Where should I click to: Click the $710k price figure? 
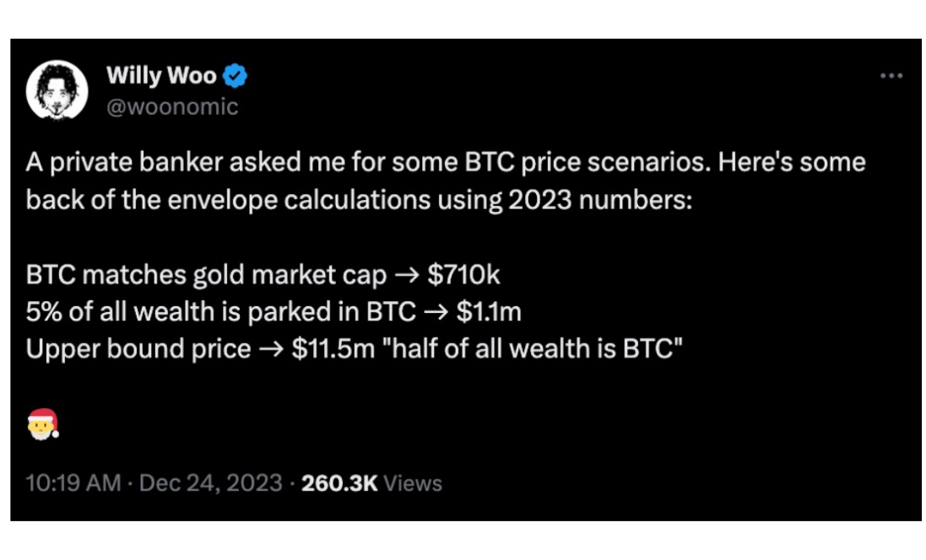click(x=465, y=276)
